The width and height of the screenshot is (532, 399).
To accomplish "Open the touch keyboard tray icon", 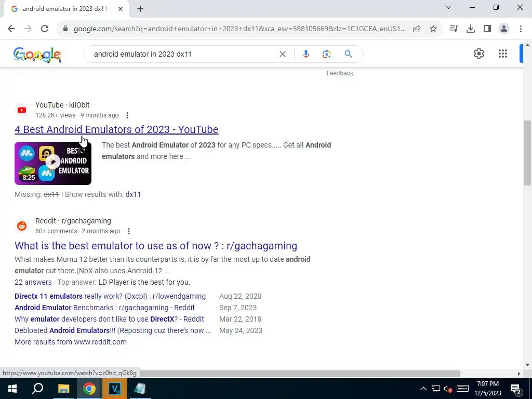I will point(462,389).
